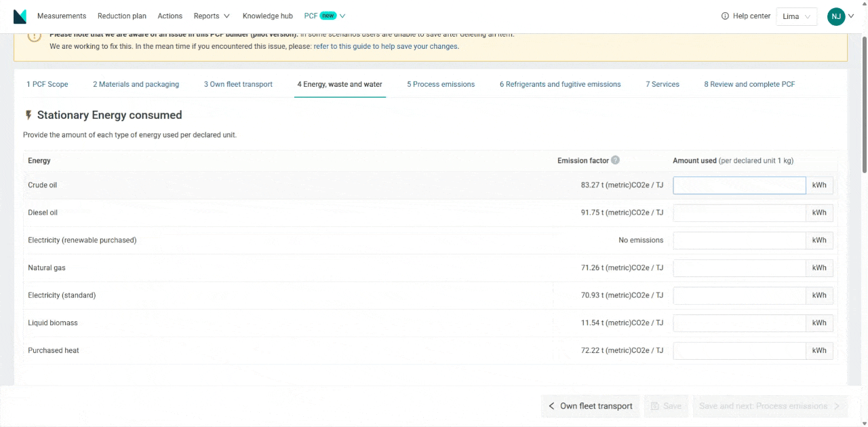Image resolution: width=868 pixels, height=427 pixels.
Task: Switch to 2 Materials and packaging tab
Action: 136,84
